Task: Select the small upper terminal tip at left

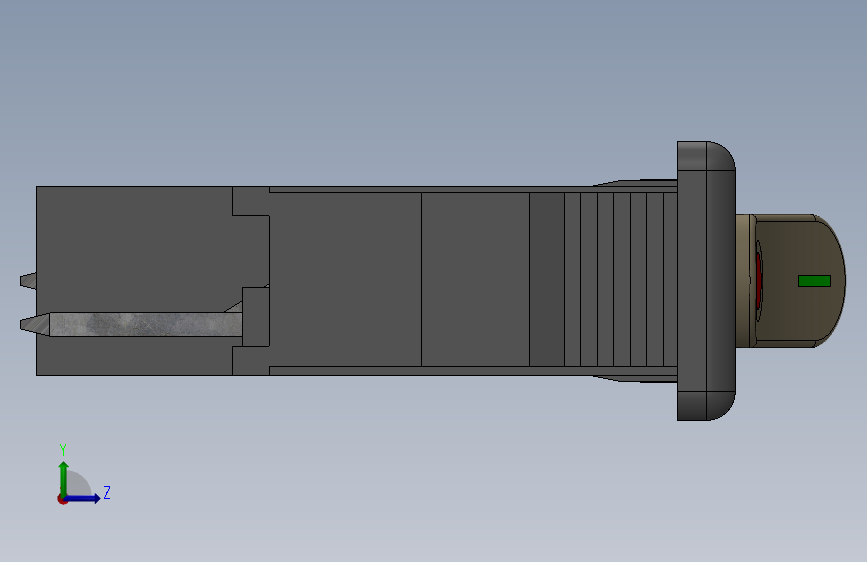Action: pyautogui.click(x=28, y=280)
